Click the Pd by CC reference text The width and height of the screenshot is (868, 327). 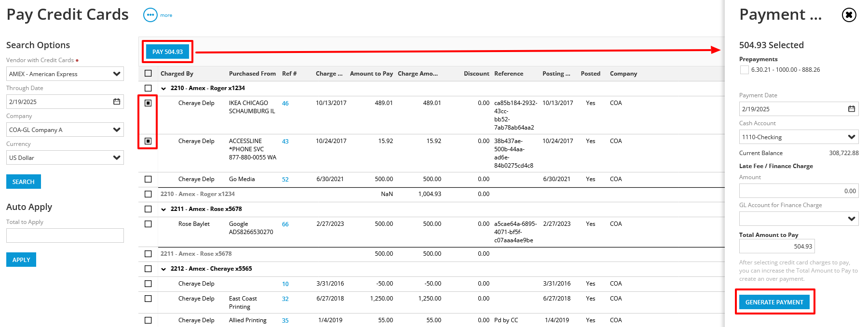coord(506,320)
